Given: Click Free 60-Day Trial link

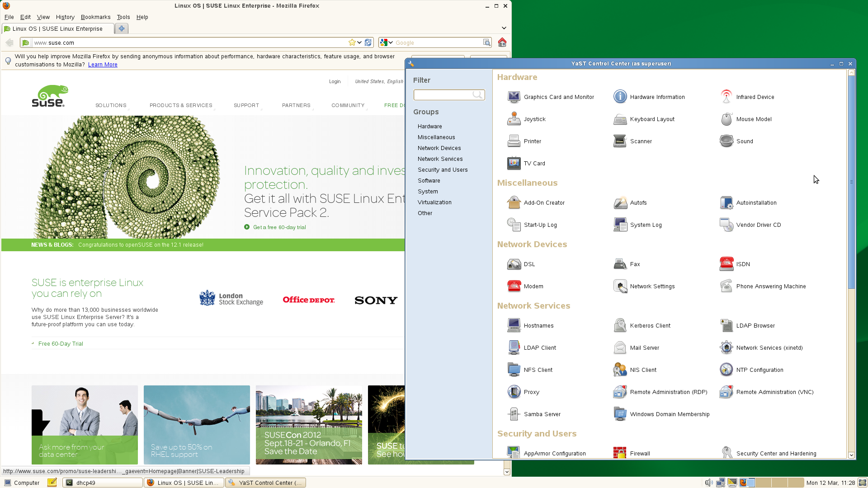Looking at the screenshot, I should 61,344.
